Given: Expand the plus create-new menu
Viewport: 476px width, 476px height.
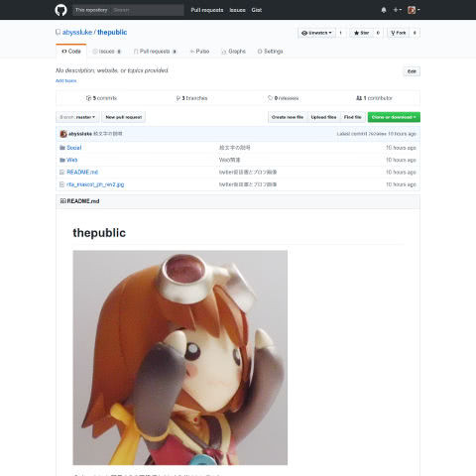Looking at the screenshot, I should pos(397,10).
